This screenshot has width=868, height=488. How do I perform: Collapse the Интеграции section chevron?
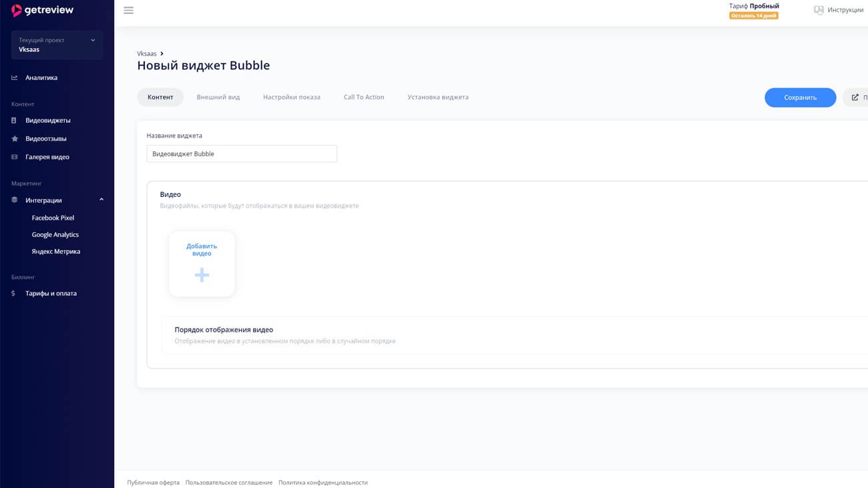click(101, 200)
